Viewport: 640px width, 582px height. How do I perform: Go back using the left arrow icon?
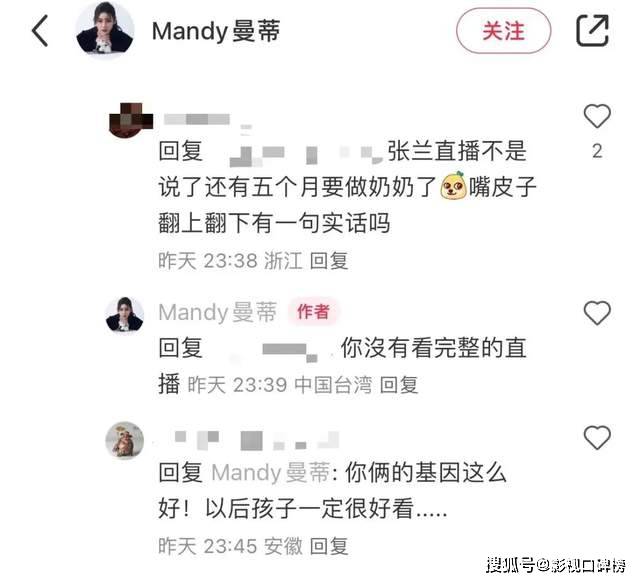pyautogui.click(x=40, y=31)
